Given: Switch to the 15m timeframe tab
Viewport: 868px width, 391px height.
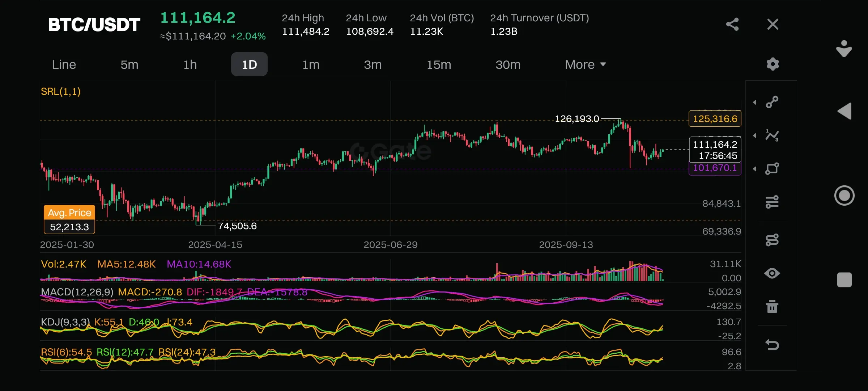Looking at the screenshot, I should pyautogui.click(x=439, y=64).
